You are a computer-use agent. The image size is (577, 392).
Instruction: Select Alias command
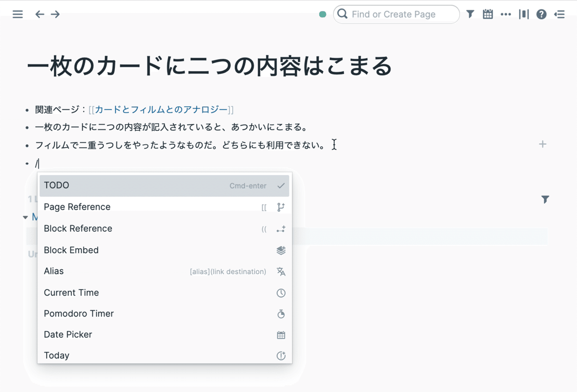(x=164, y=271)
